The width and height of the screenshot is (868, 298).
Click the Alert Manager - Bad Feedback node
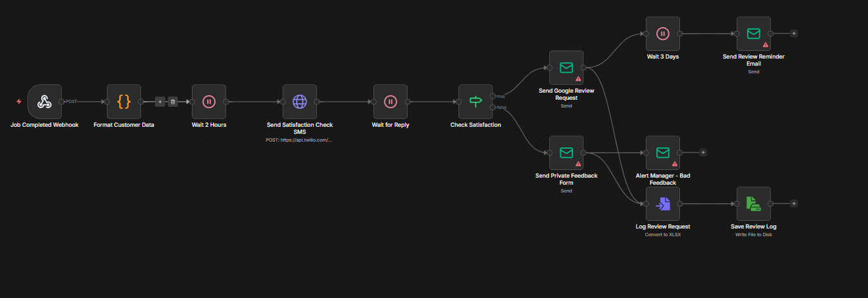point(663,153)
